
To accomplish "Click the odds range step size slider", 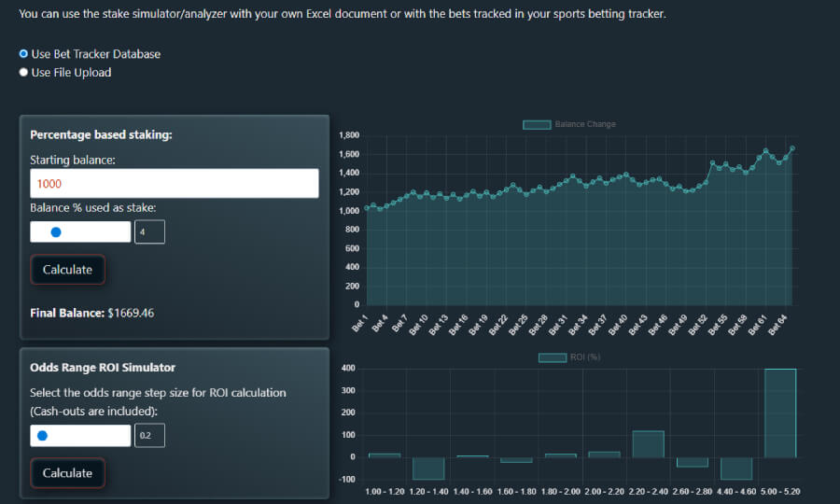I will [x=80, y=436].
